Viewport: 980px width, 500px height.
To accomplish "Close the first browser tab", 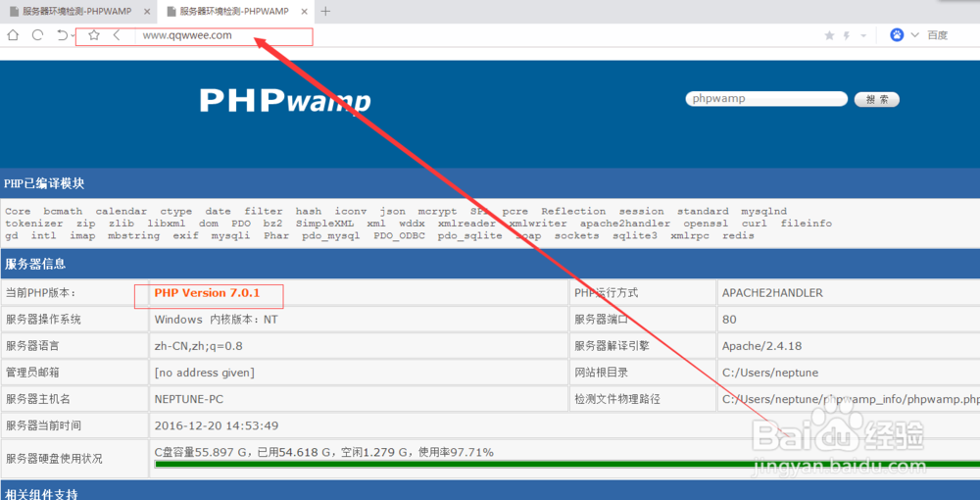I will [x=146, y=12].
